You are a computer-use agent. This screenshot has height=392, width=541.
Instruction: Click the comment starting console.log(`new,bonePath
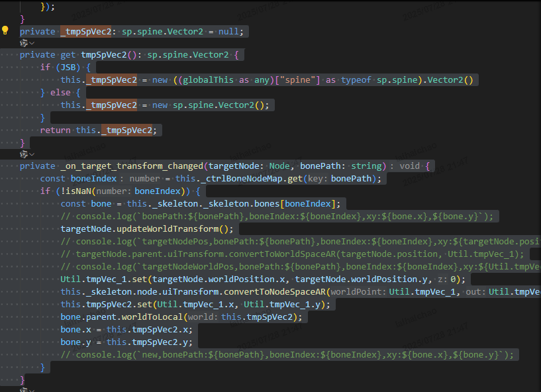pyautogui.click(x=287, y=355)
